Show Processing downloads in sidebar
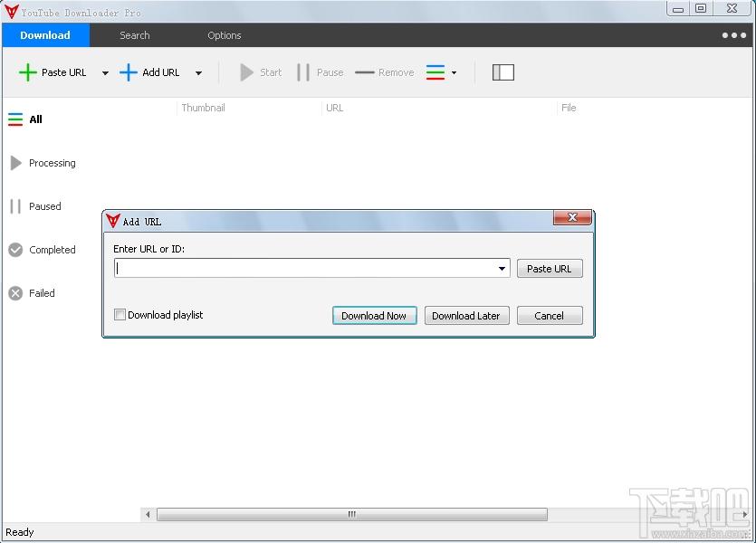 (x=43, y=163)
